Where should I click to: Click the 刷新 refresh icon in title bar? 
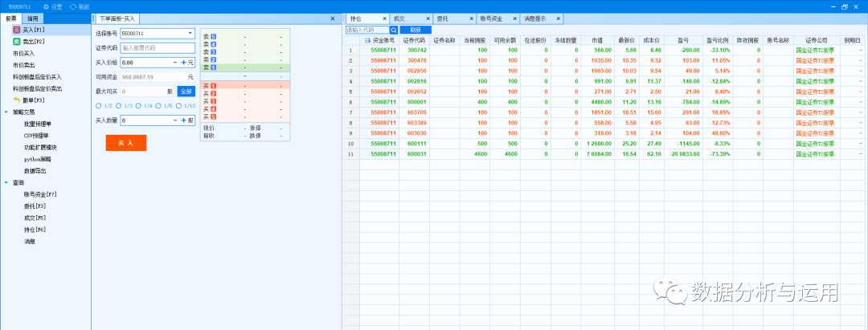tap(73, 6)
